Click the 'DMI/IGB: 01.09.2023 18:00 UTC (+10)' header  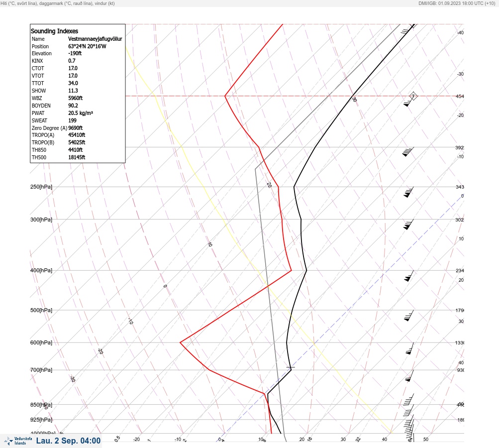coord(457,3)
